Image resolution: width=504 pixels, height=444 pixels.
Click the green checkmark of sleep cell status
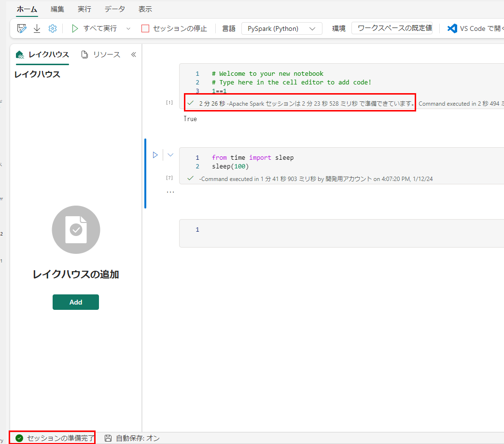pos(191,178)
